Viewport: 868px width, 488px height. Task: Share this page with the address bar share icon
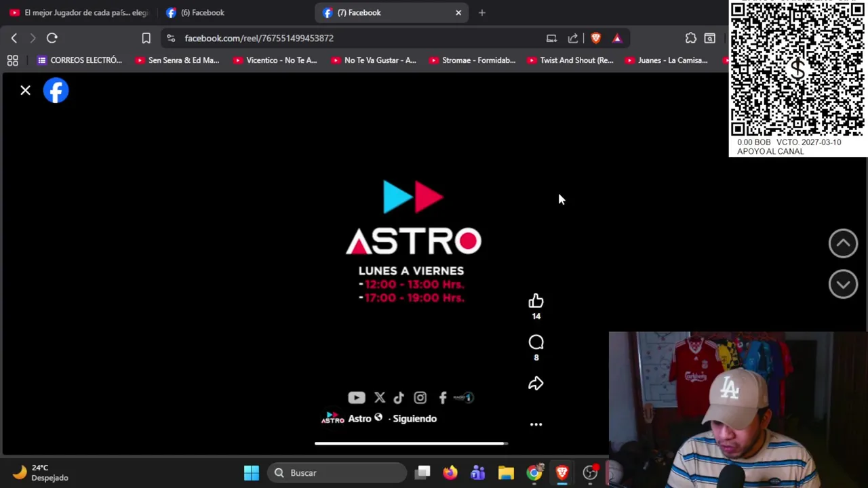[573, 38]
